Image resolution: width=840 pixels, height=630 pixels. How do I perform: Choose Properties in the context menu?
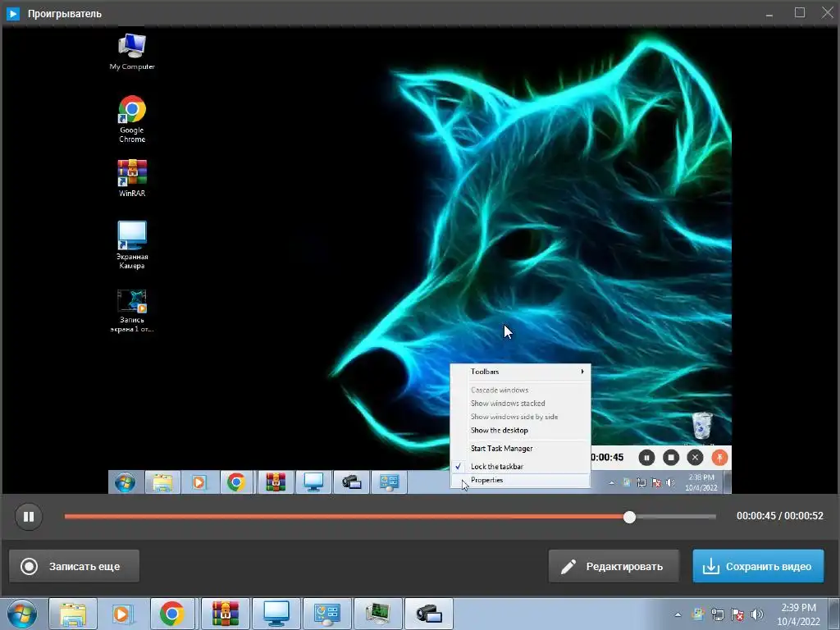pyautogui.click(x=521, y=481)
